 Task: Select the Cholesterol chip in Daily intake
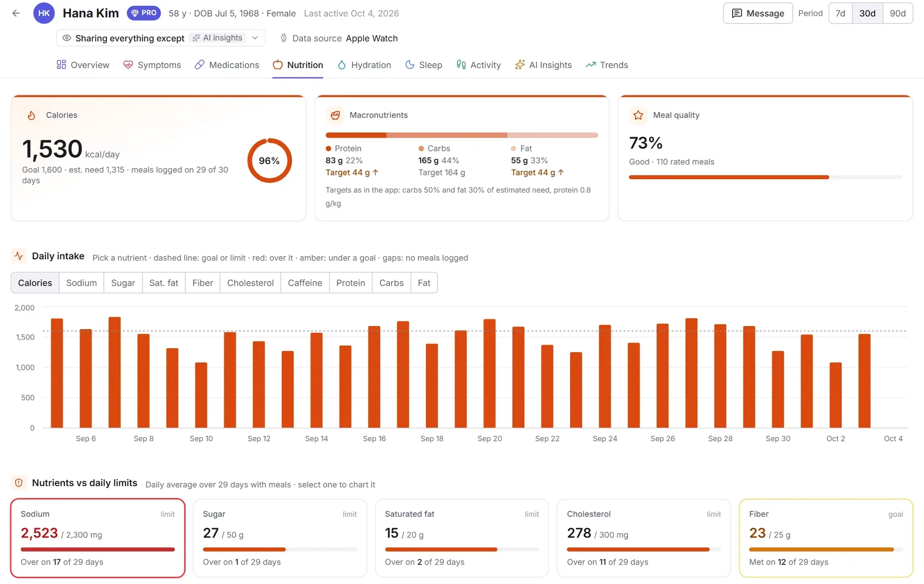(250, 283)
